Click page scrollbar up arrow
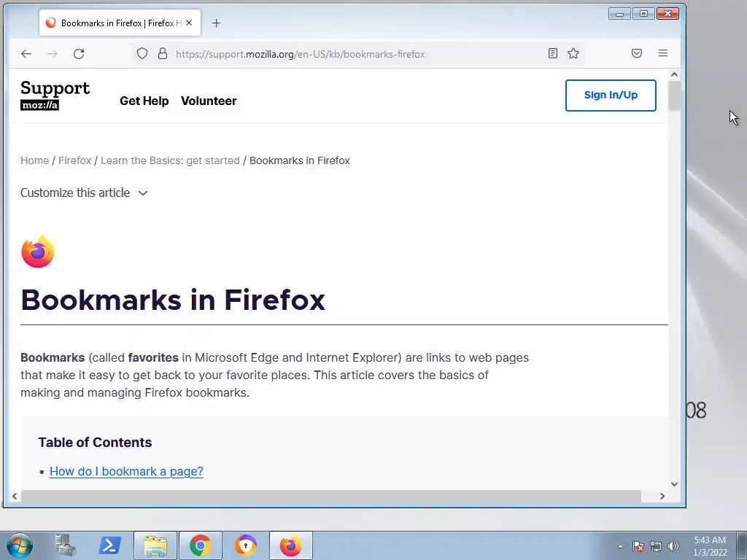The image size is (747, 560). 674,74
